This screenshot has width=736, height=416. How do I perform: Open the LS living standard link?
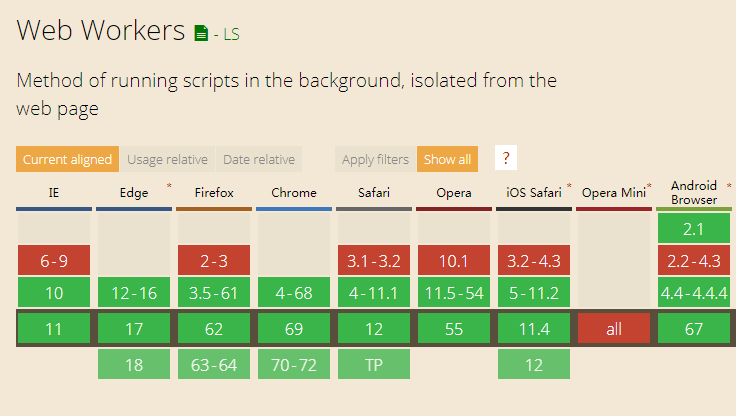(231, 34)
